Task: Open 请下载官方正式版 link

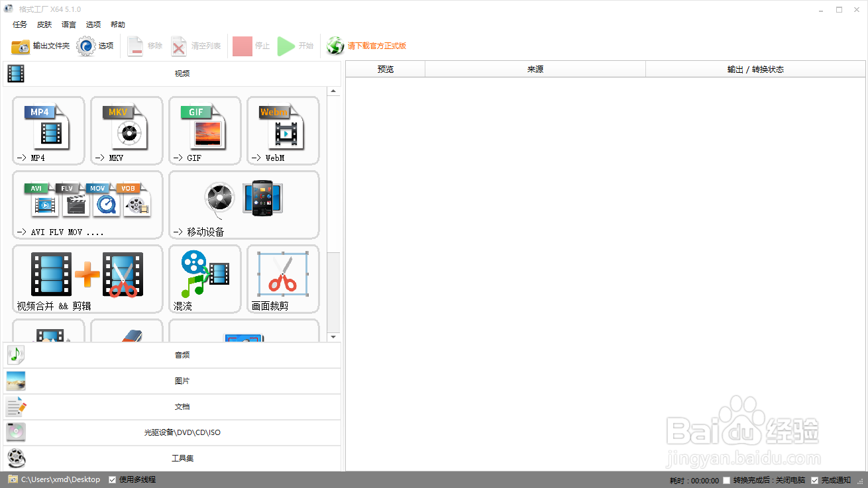Action: pos(377,46)
